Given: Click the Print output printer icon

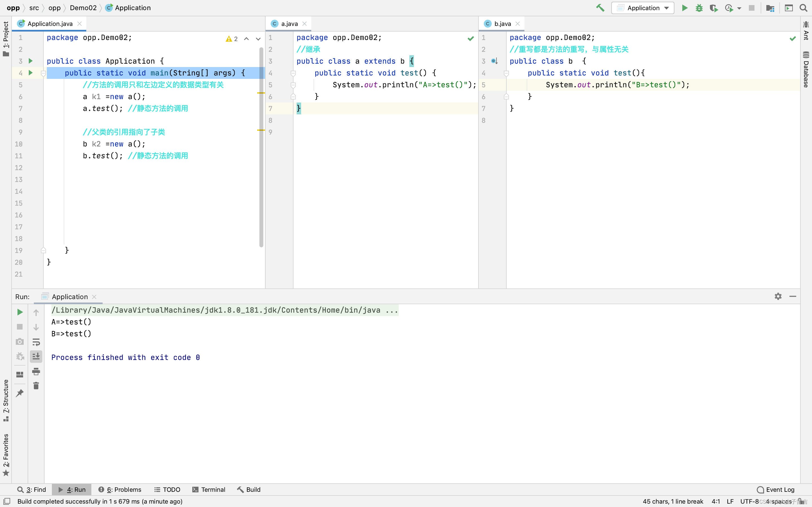Looking at the screenshot, I should (x=36, y=371).
